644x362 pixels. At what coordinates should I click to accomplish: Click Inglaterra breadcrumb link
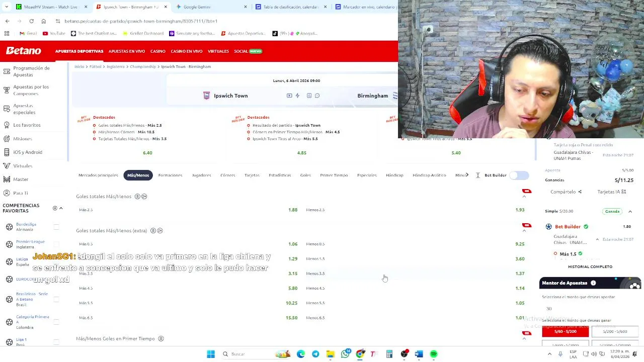click(115, 66)
